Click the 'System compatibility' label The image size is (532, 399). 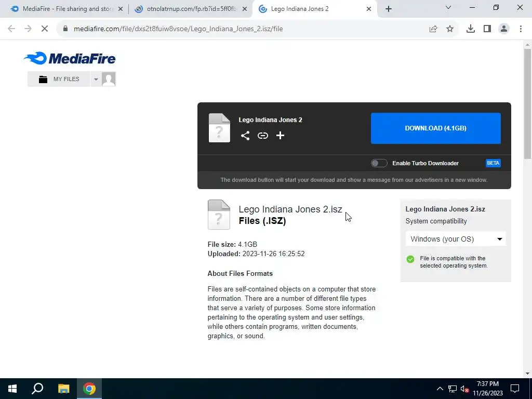[436, 221]
